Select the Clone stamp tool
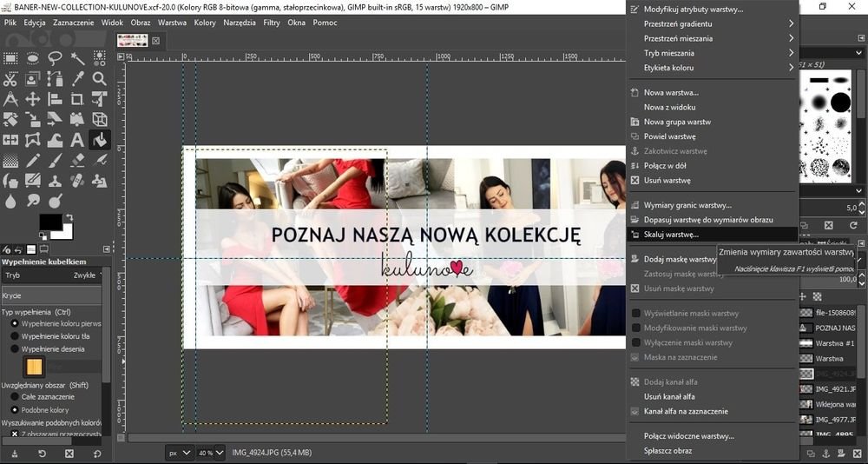The image size is (868, 464). point(55,180)
